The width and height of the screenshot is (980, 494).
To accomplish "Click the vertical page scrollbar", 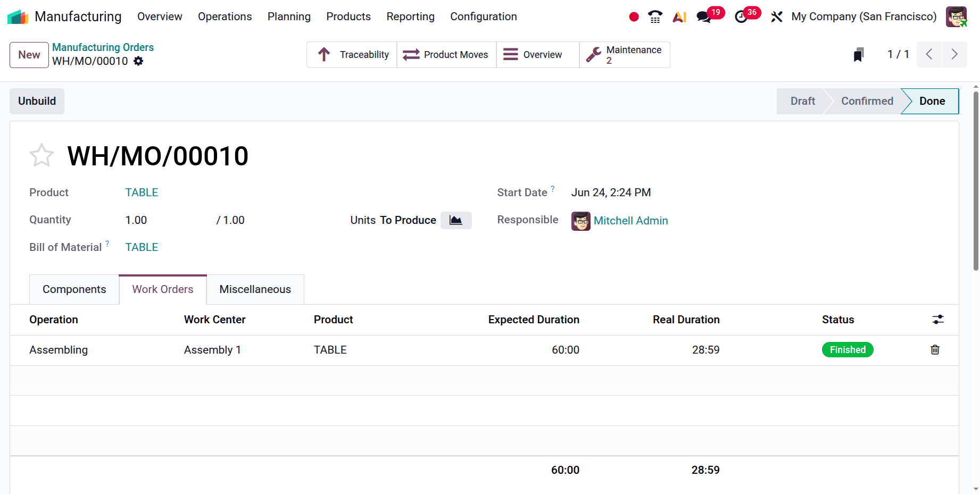I will click(976, 181).
